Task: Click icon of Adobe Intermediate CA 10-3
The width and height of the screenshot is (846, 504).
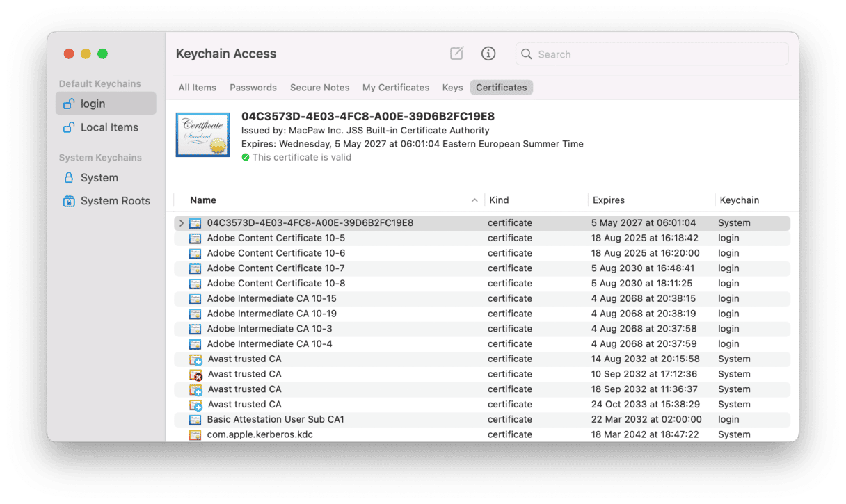Action: (195, 329)
